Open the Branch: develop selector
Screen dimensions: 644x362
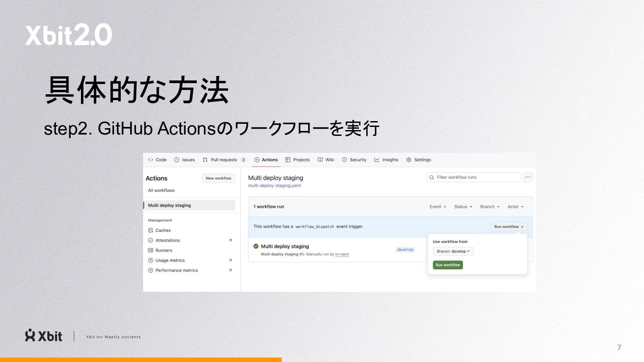pyautogui.click(x=453, y=251)
